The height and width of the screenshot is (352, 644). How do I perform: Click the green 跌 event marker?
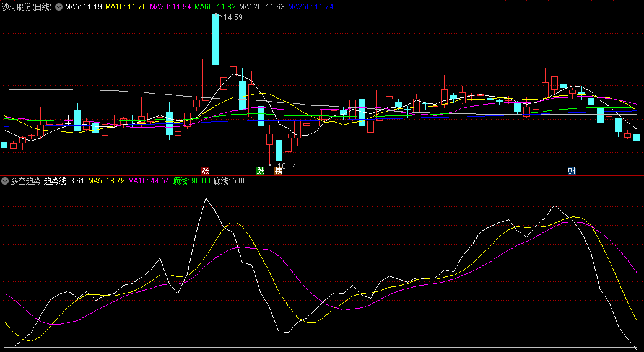click(261, 170)
